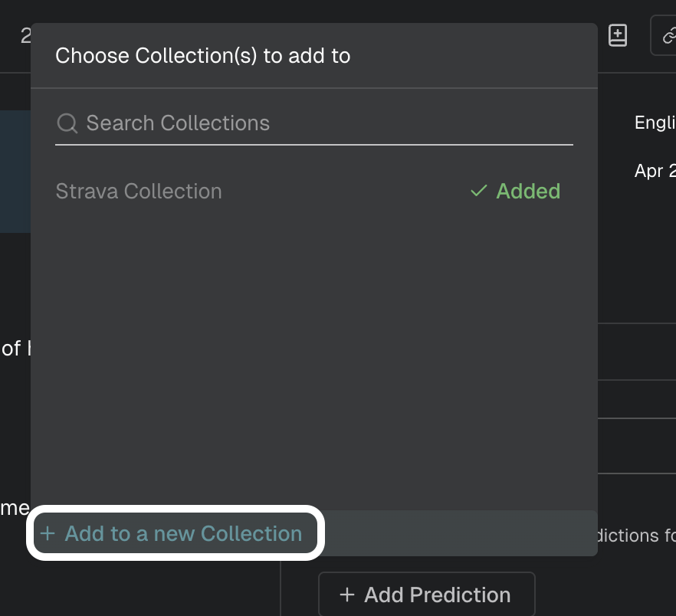Click the green checkmark next to Added
This screenshot has height=616, width=676.
click(x=478, y=191)
